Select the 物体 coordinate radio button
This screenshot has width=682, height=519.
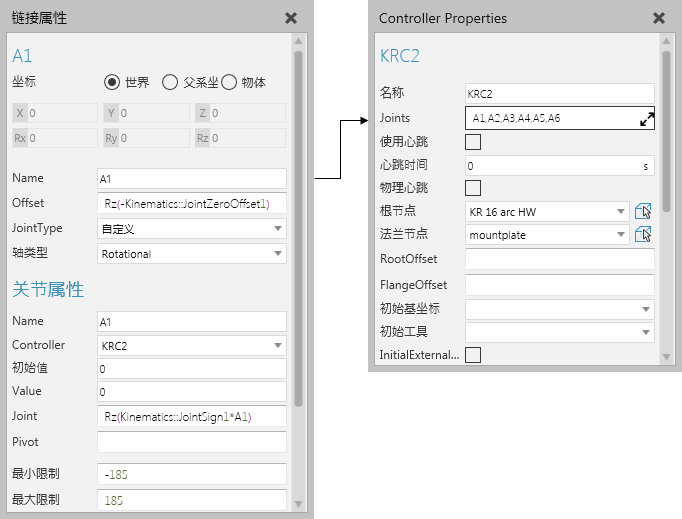click(x=228, y=82)
